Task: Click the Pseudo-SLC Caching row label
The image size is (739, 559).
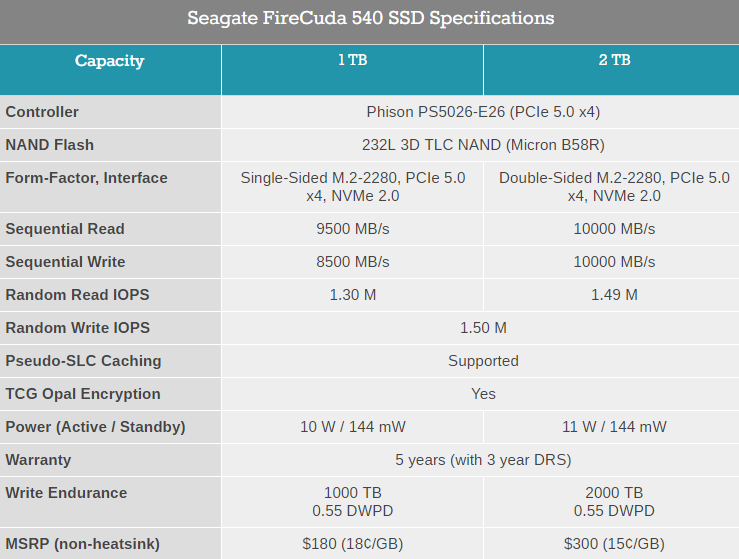Action: pos(83,361)
